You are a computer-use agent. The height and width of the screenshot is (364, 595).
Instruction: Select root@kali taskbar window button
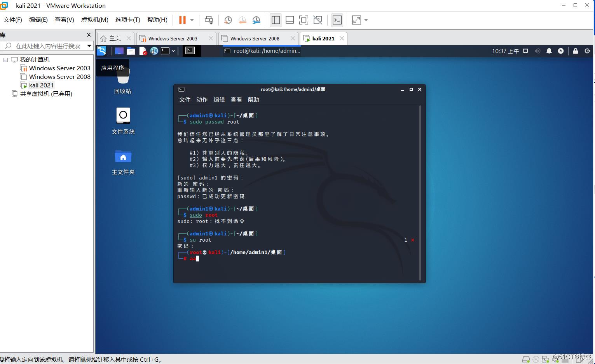[262, 51]
